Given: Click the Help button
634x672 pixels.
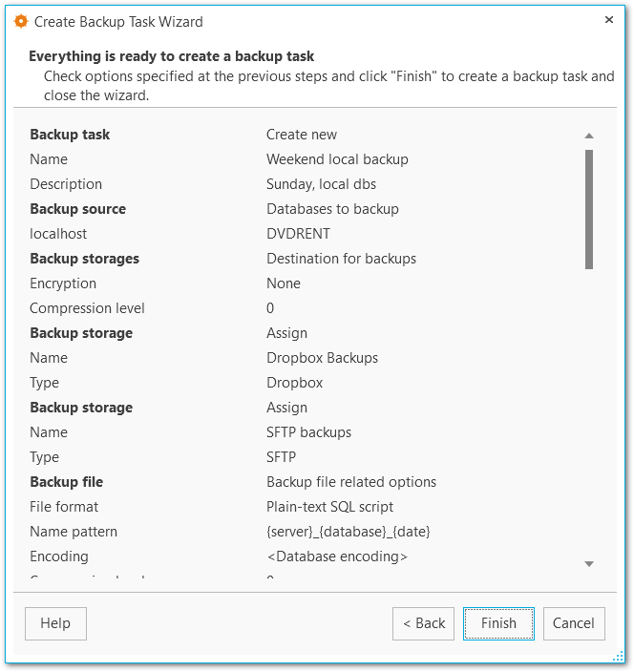Looking at the screenshot, I should coord(55,623).
